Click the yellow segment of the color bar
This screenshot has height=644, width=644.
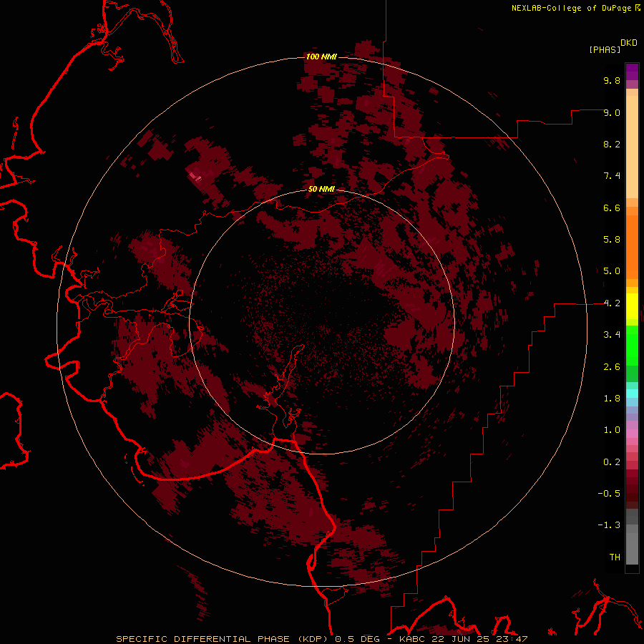coord(632,306)
